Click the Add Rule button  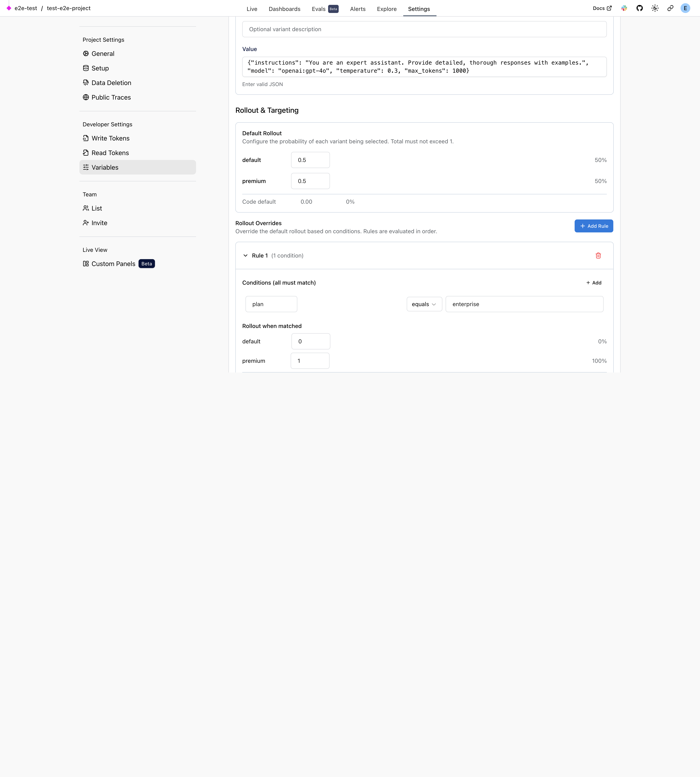click(593, 226)
